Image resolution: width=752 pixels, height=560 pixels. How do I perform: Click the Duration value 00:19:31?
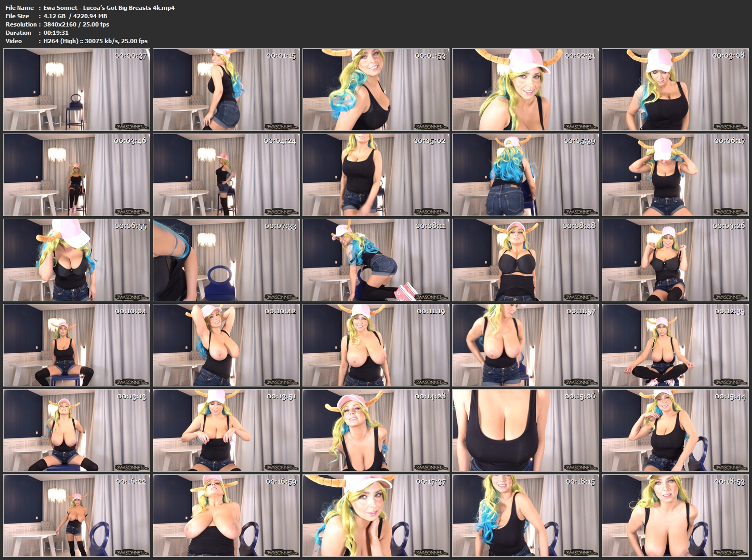click(x=56, y=33)
